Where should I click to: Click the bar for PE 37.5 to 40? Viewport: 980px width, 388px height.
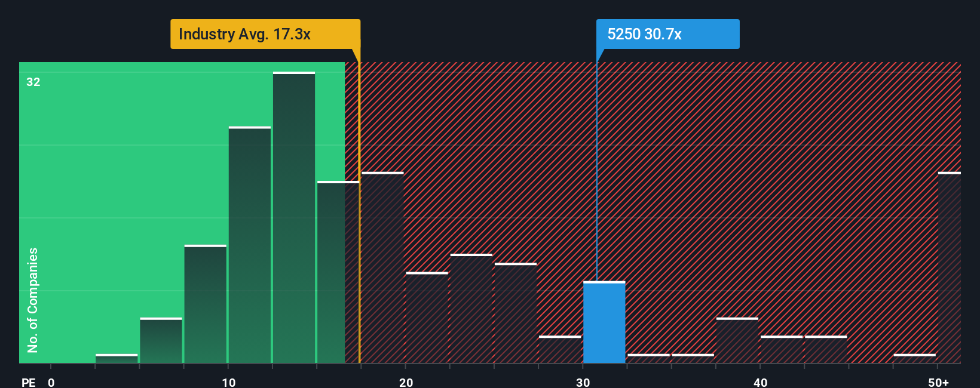737,340
